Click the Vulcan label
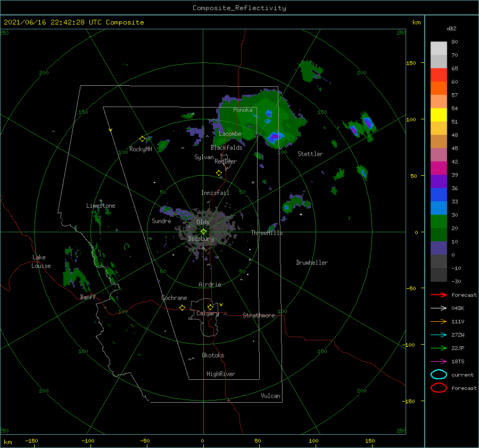 click(271, 396)
